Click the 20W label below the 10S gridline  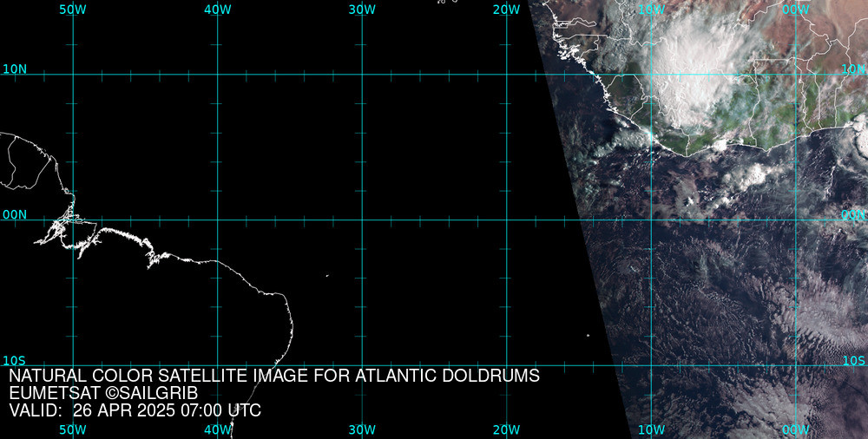click(x=507, y=430)
